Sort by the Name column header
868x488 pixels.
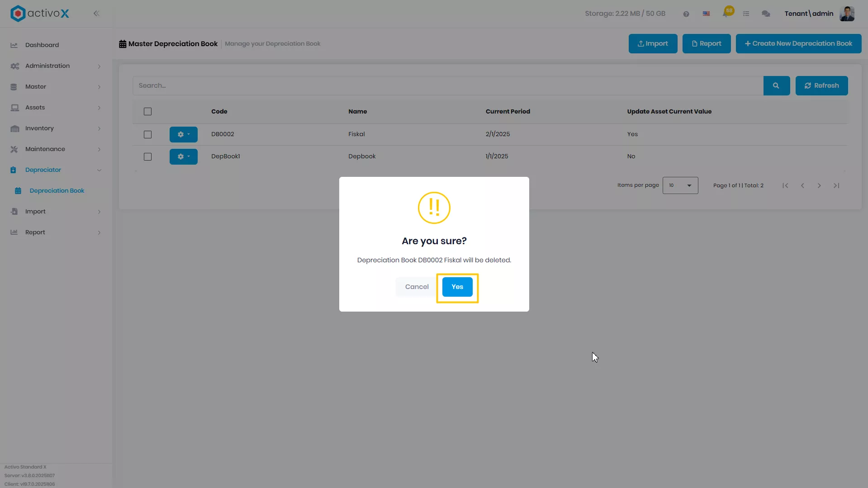point(358,112)
